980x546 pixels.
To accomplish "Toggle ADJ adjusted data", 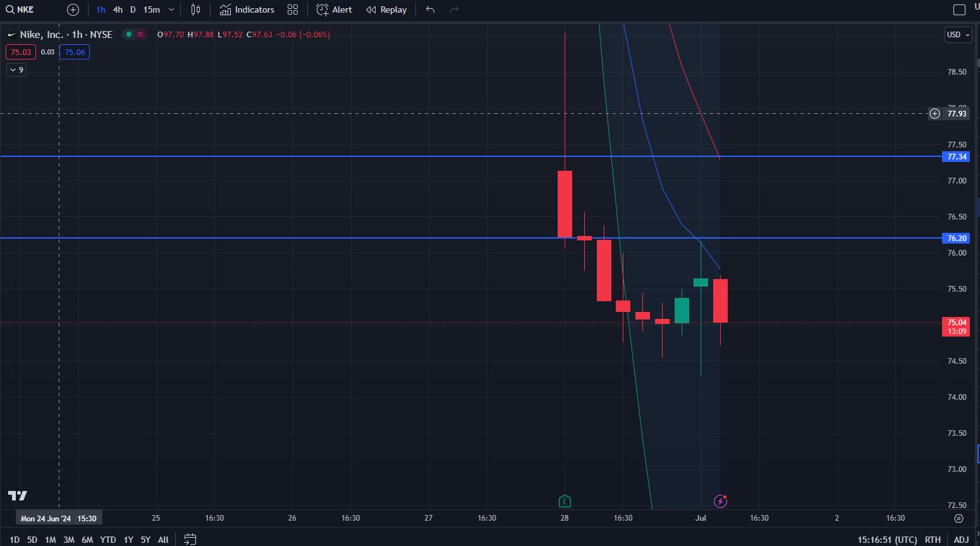I will pyautogui.click(x=961, y=540).
